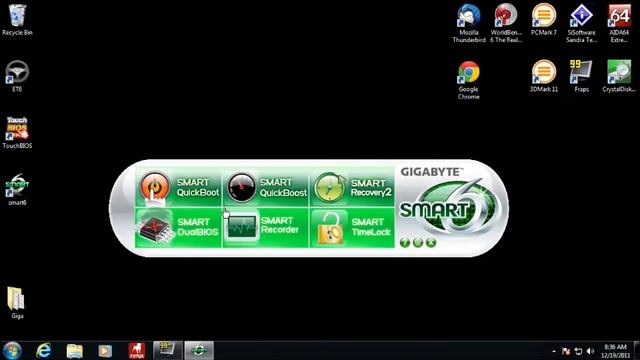Select the 3DMark 11 desktop shortcut
This screenshot has width=640, height=360.
(x=544, y=76)
